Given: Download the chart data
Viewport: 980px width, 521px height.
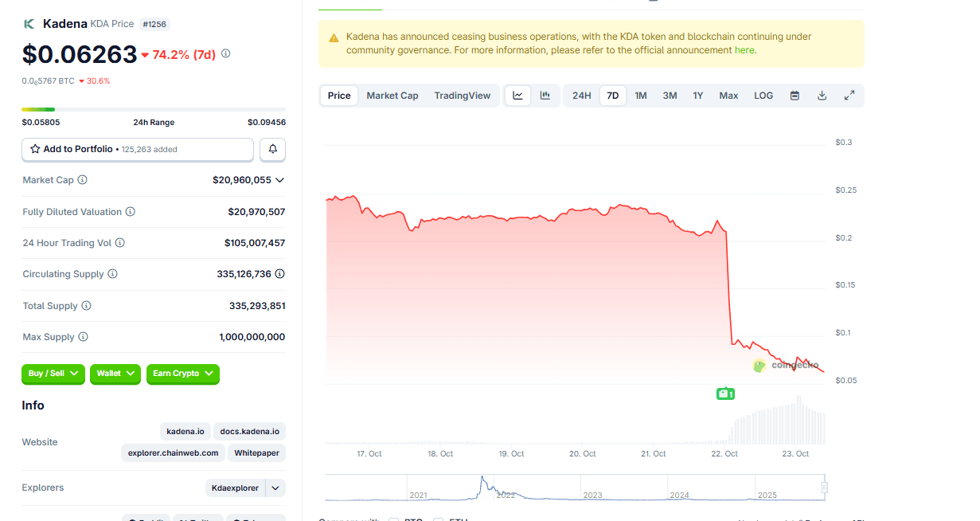Looking at the screenshot, I should click(822, 96).
